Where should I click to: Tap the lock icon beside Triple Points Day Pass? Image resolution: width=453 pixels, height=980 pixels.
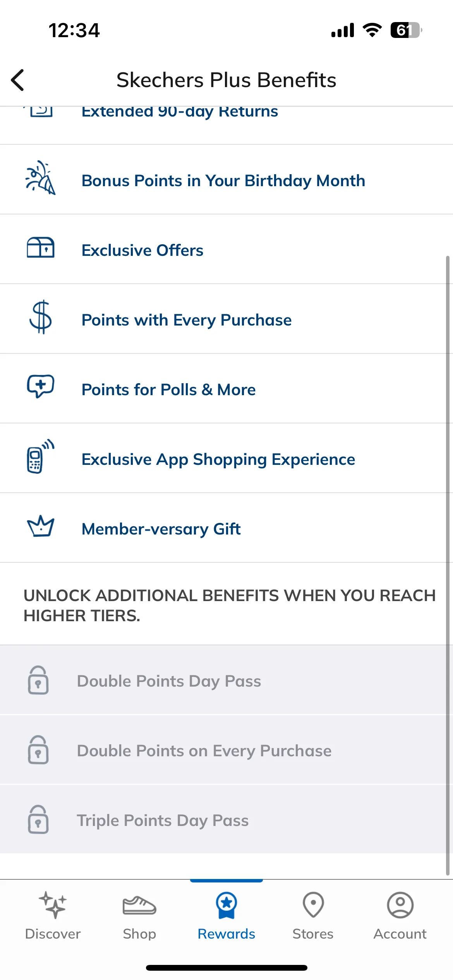pos(38,819)
